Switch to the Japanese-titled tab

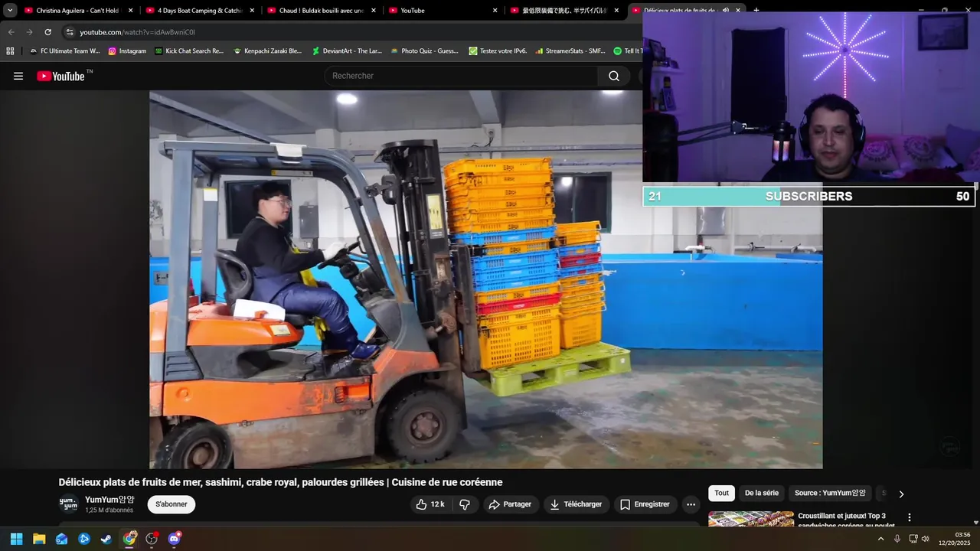pos(565,11)
